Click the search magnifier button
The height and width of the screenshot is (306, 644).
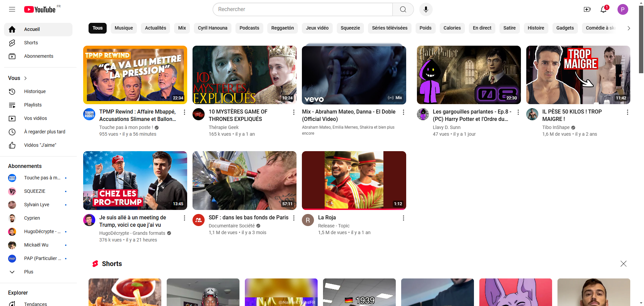(x=403, y=9)
